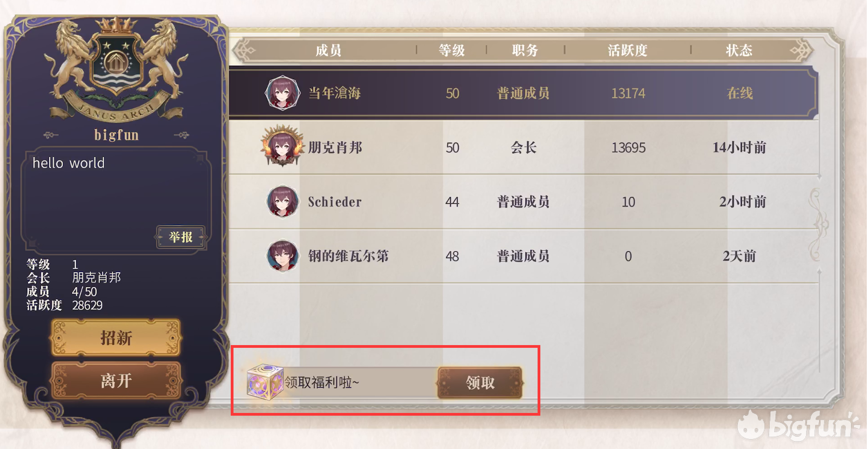Select the 朋克肖邦 member row
Screen dimensions: 868x449
pos(524,147)
